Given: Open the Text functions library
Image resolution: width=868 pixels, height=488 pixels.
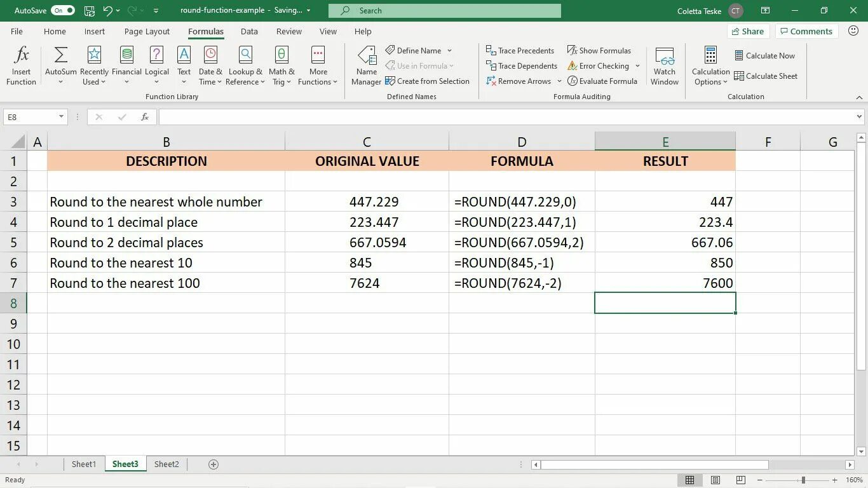Looking at the screenshot, I should coord(184,65).
